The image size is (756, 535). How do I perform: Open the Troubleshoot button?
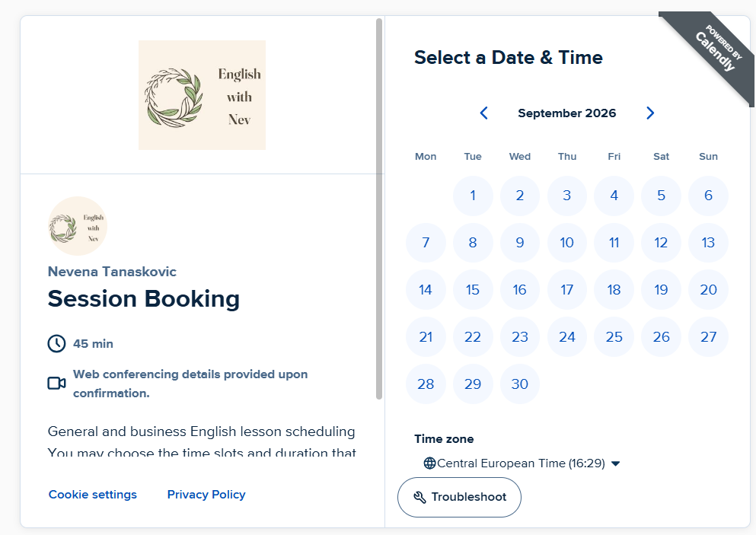coord(459,497)
